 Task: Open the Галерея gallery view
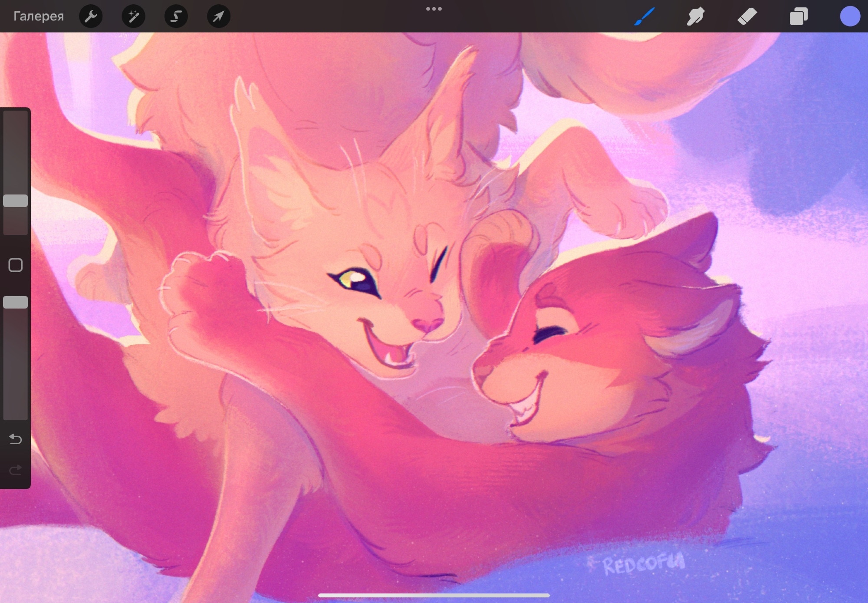tap(39, 16)
